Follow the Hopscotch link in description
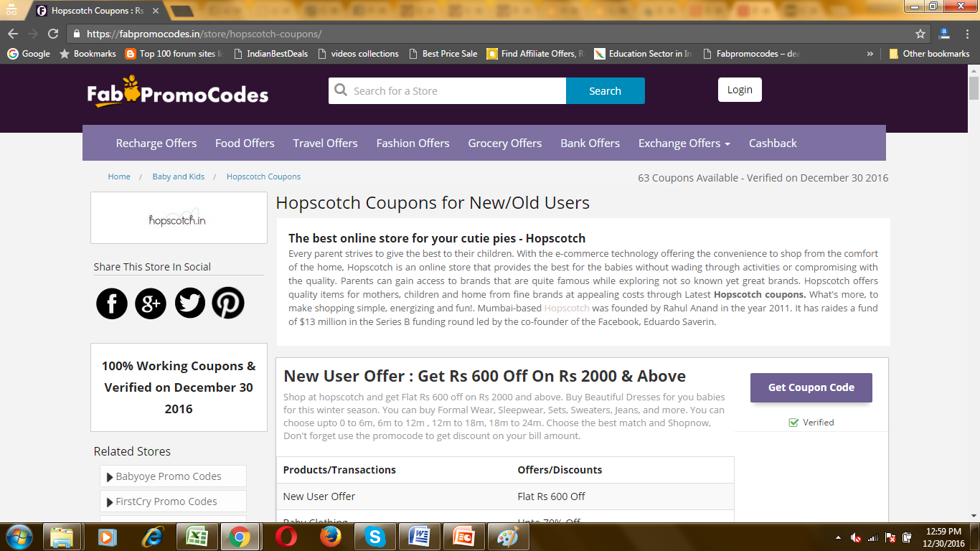The width and height of the screenshot is (980, 551). [567, 308]
